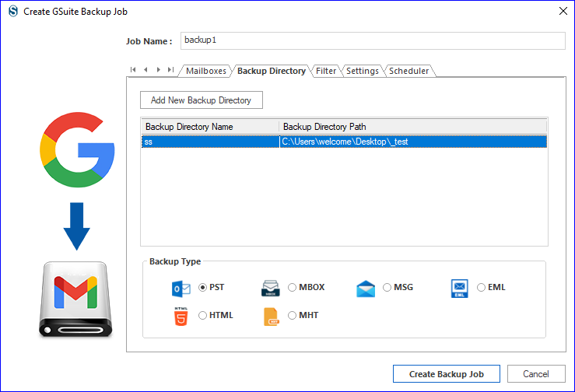The width and height of the screenshot is (575, 392).
Task: Select PST backup type
Action: click(x=202, y=288)
